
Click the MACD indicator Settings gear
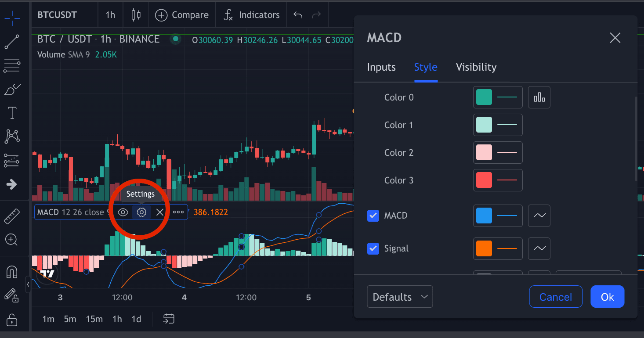point(141,212)
